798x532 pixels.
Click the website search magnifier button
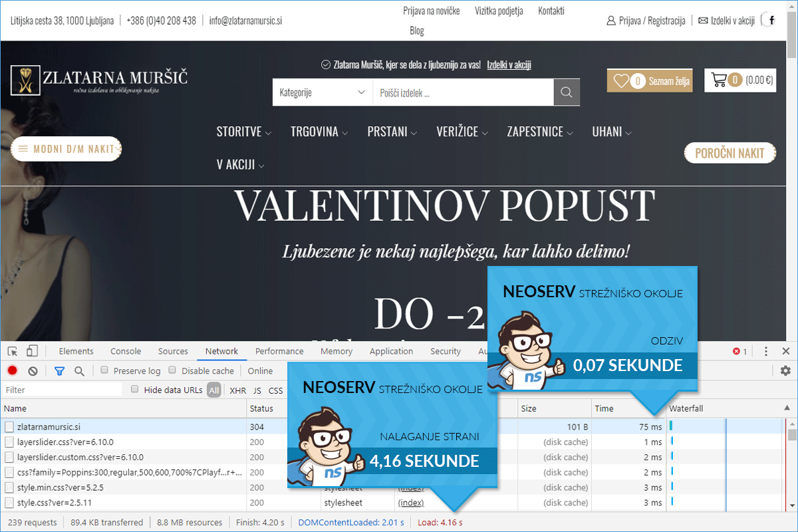tap(567, 92)
